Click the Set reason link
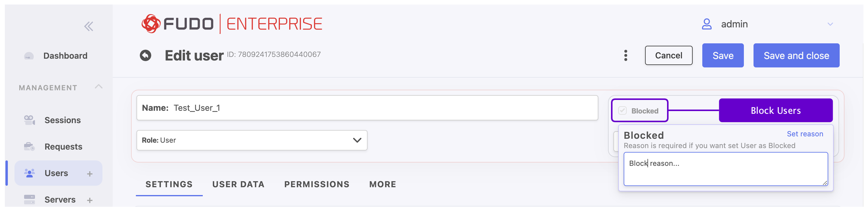The height and width of the screenshot is (214, 868). coord(805,134)
